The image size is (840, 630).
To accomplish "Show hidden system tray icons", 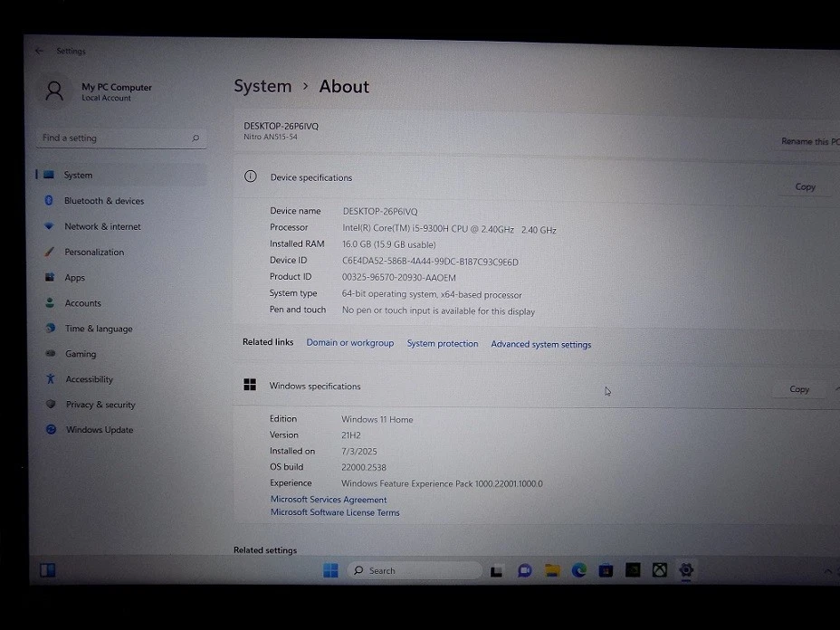I will (x=827, y=571).
